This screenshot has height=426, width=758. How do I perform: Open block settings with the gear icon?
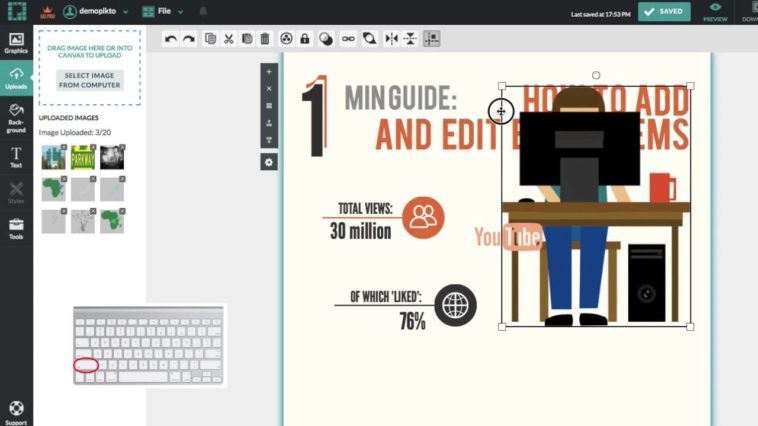268,162
